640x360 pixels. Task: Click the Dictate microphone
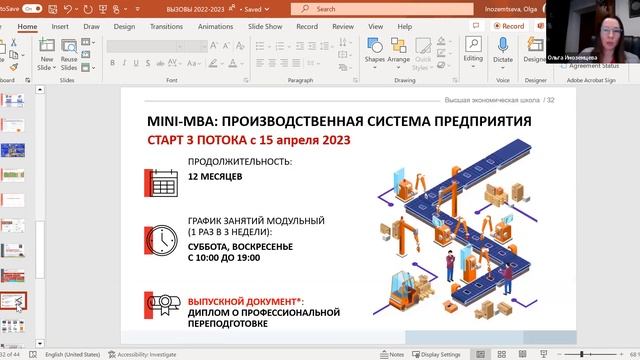click(503, 53)
